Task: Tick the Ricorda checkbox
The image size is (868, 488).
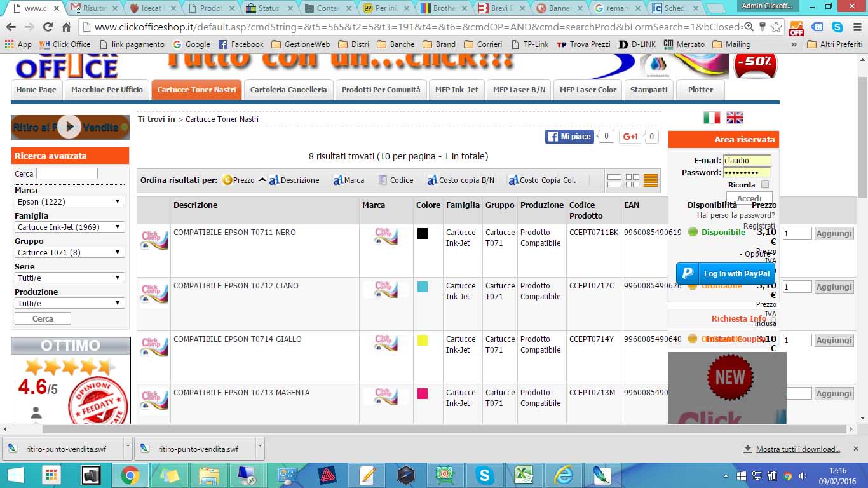Action: coord(765,184)
